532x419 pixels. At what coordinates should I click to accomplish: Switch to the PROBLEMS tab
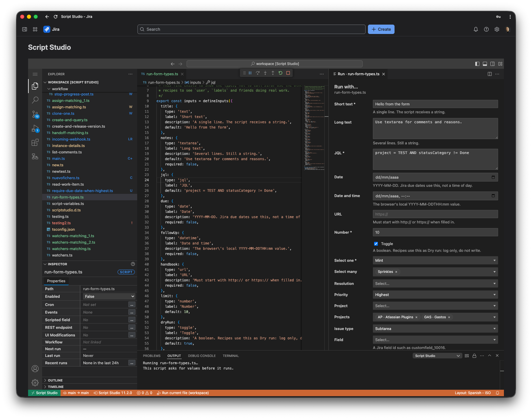[151, 356]
